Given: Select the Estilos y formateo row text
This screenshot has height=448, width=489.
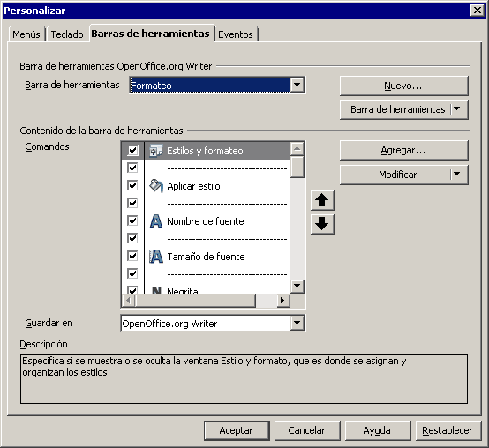Looking at the screenshot, I should click(205, 151).
